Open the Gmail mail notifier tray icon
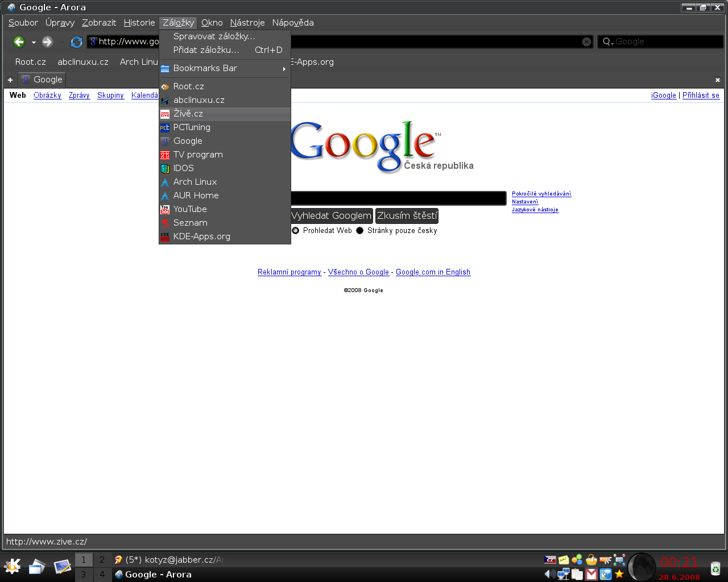The width and height of the screenshot is (728, 582). pyautogui.click(x=591, y=574)
